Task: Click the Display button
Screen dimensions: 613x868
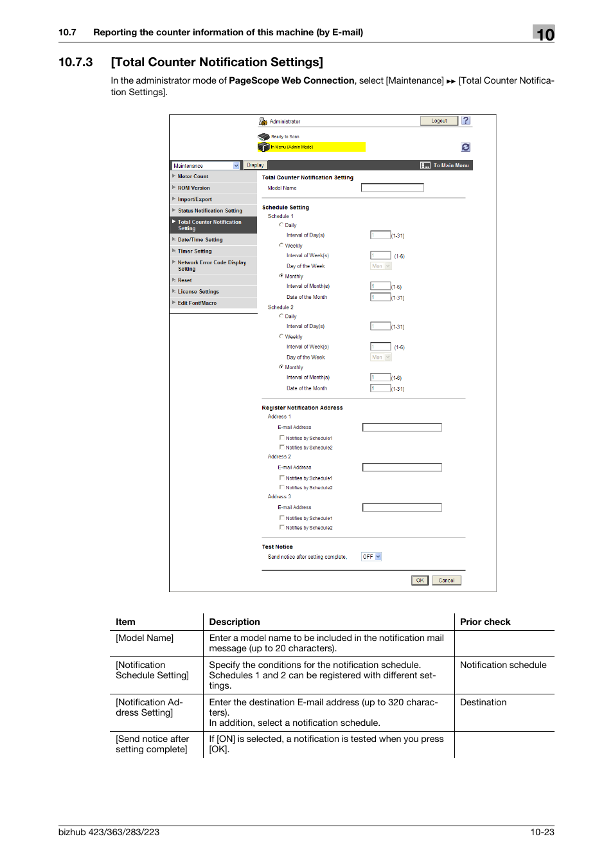Action: click(x=255, y=165)
